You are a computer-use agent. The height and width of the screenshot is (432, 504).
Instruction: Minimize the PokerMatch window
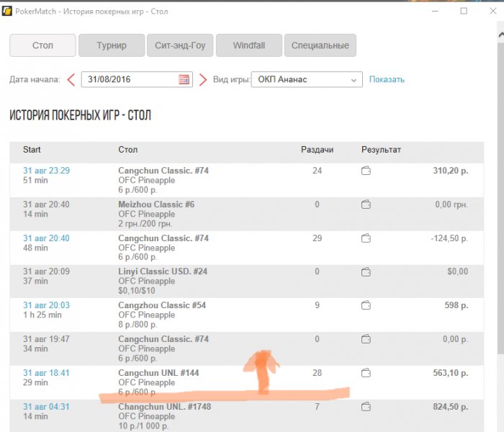(435, 12)
